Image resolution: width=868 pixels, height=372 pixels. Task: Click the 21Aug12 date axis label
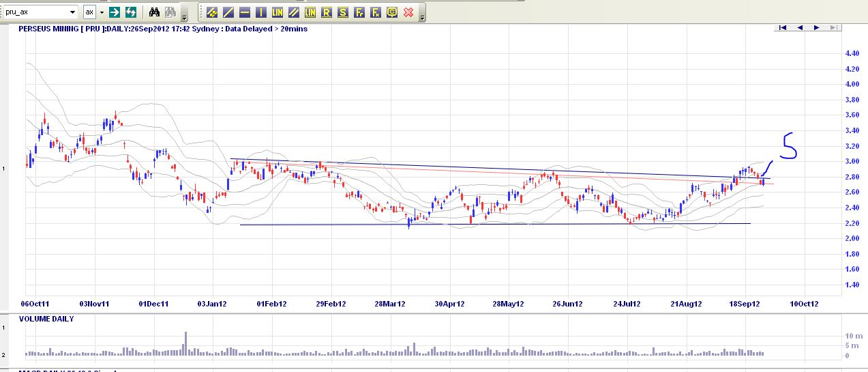pos(686,303)
